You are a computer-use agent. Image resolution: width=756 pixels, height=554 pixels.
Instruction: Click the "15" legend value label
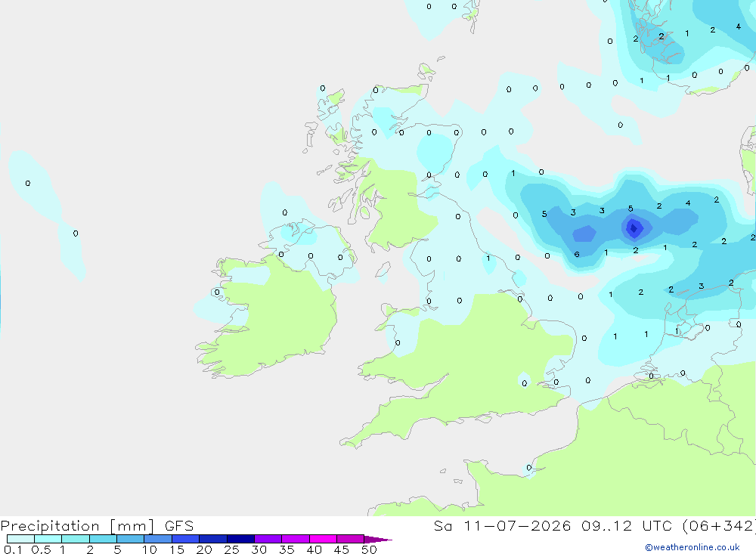(177, 549)
